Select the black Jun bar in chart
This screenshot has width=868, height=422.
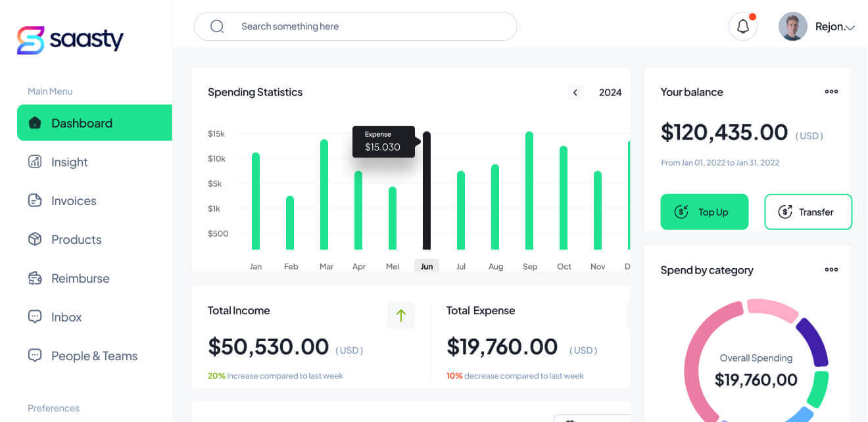tap(427, 191)
